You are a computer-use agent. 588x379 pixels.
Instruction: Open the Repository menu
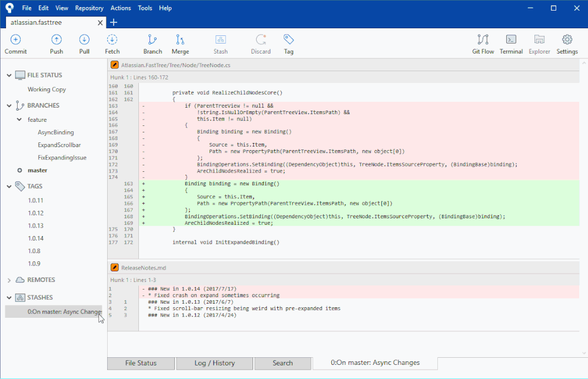tap(89, 8)
